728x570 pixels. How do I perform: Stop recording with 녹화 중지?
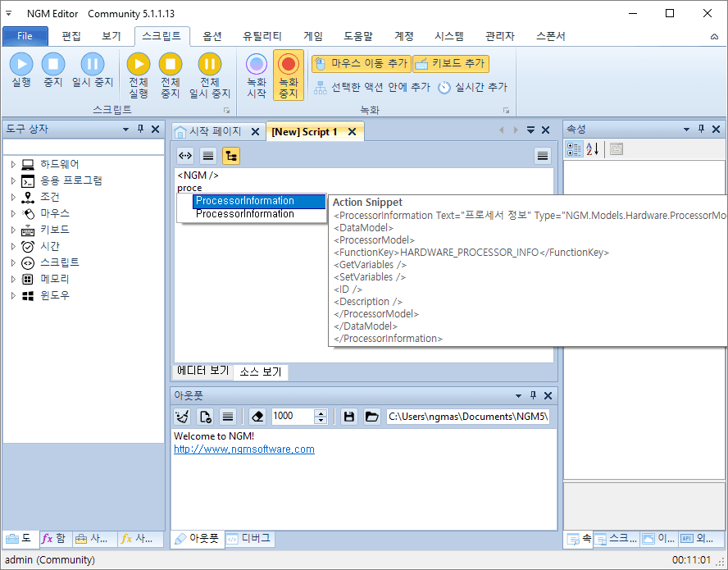(289, 75)
